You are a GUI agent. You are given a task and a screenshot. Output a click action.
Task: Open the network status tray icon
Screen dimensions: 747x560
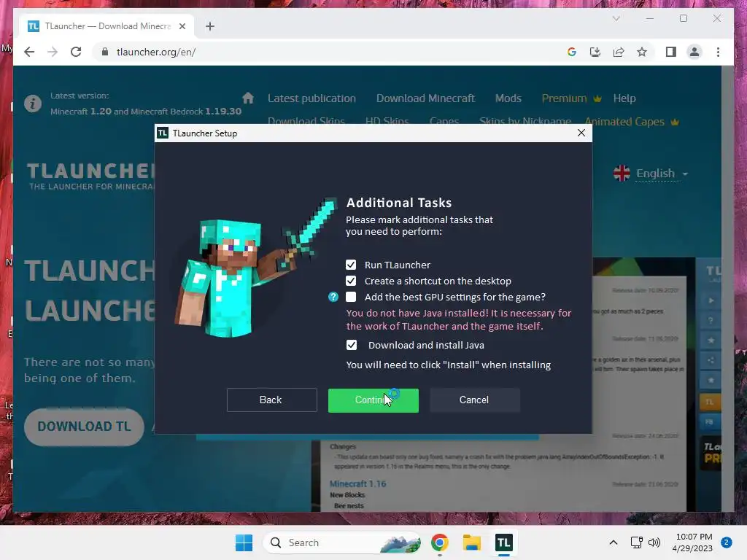(636, 542)
